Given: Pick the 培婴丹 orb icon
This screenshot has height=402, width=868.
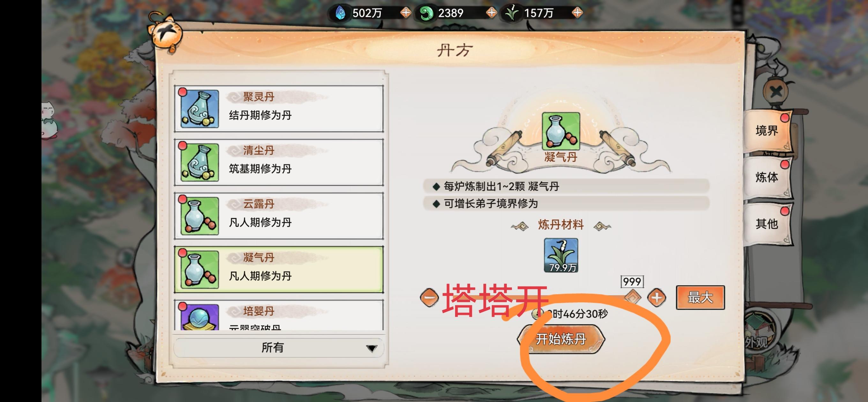Looking at the screenshot, I should tap(199, 317).
